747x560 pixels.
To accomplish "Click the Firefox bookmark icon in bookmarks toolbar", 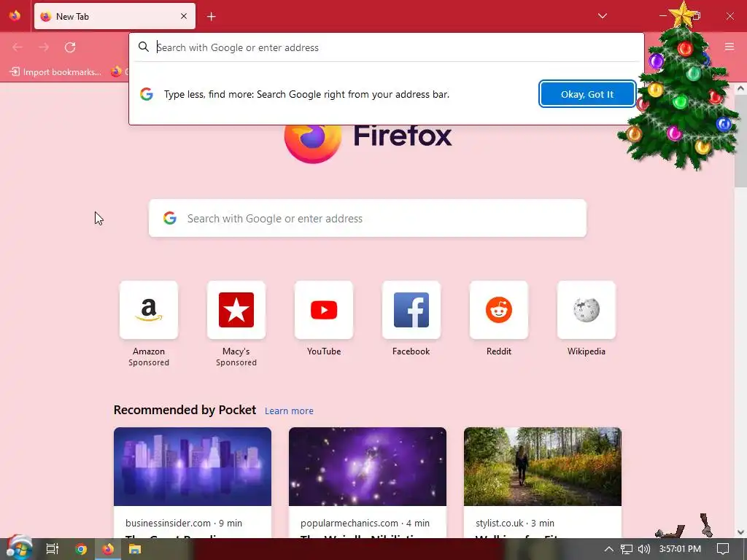I will point(116,72).
